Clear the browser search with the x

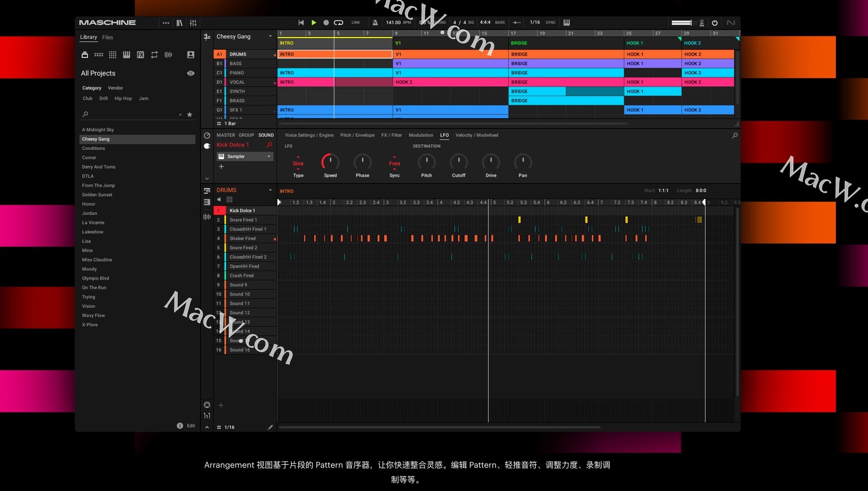click(x=180, y=114)
